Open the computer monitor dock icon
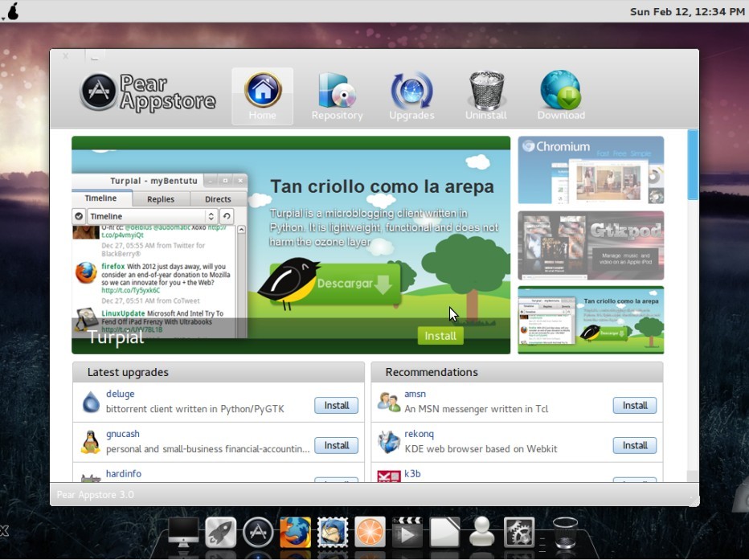 [x=183, y=532]
